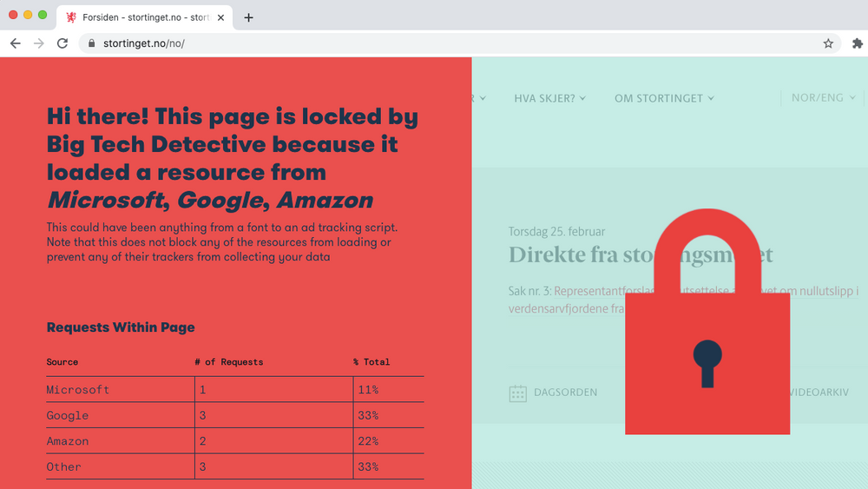Expand the OM STORTINGET menu
Viewport: 868px width, 489px height.
pyautogui.click(x=664, y=98)
